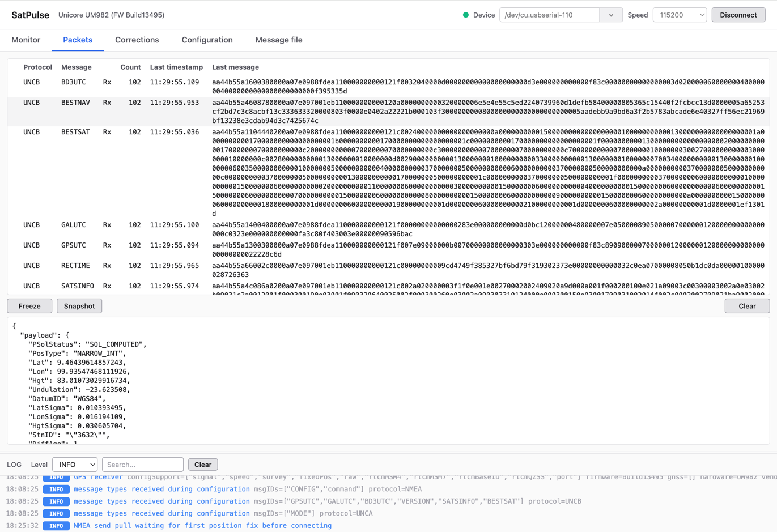Image resolution: width=777 pixels, height=532 pixels.
Task: Click the Unicore UM982 firmware label
Action: point(112,15)
